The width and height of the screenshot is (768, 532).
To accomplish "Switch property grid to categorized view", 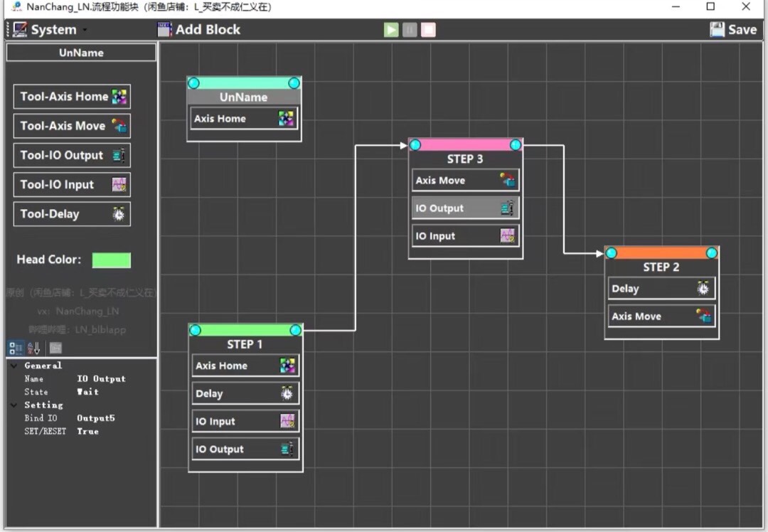I will (15, 349).
